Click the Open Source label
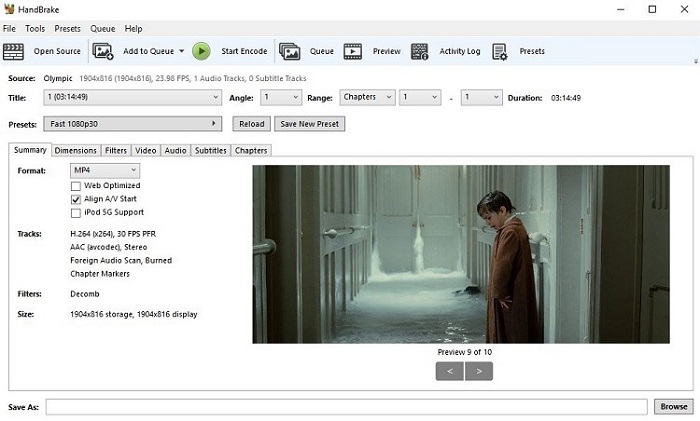The height and width of the screenshot is (421, 700). coord(57,51)
